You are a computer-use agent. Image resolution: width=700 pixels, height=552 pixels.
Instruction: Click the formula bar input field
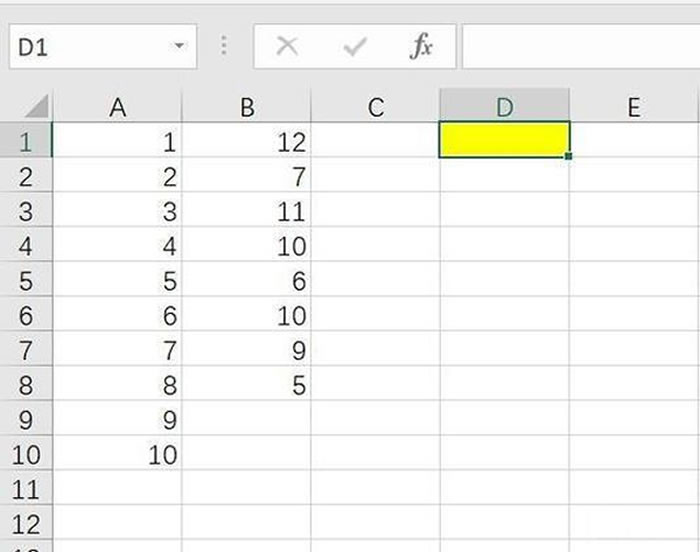(580, 46)
